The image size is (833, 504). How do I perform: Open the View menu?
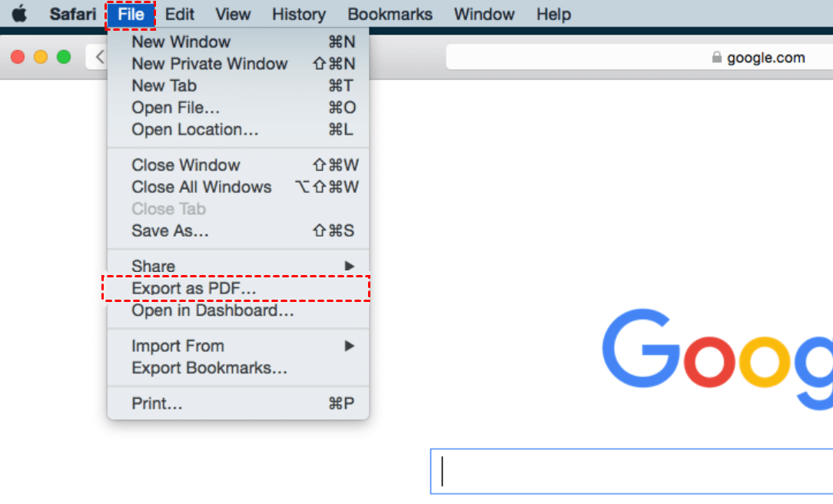click(x=233, y=15)
